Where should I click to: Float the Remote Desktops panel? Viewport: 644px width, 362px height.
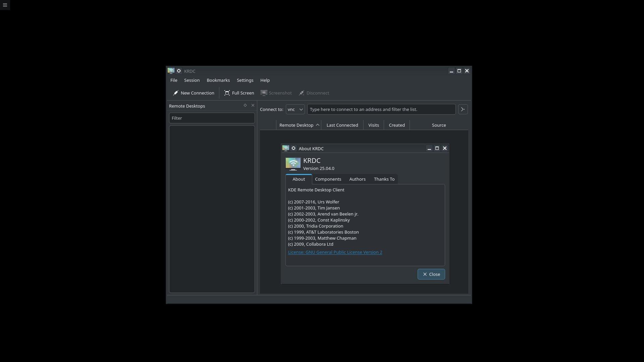245,105
